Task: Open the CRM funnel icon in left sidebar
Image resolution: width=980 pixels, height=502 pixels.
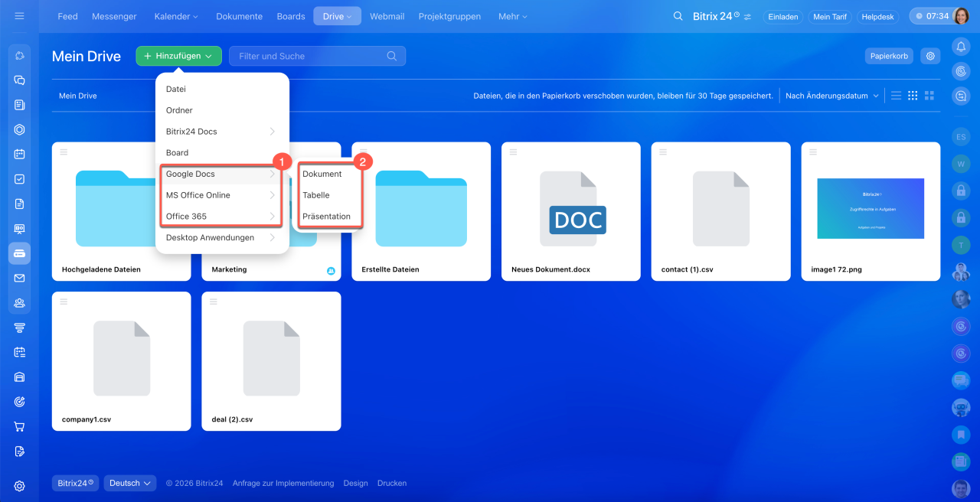Action: [20, 328]
